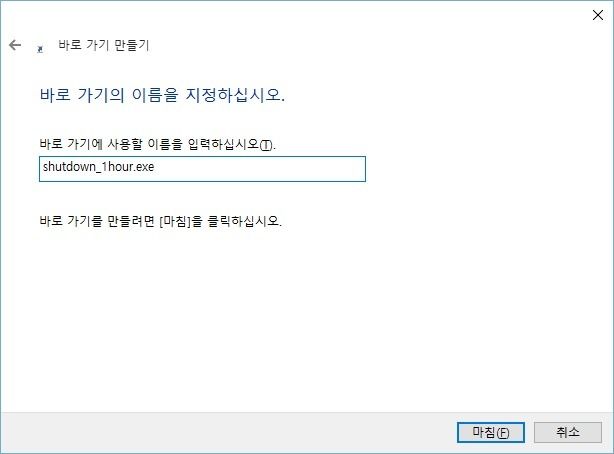Finish creating the shutdown shortcut

491,432
